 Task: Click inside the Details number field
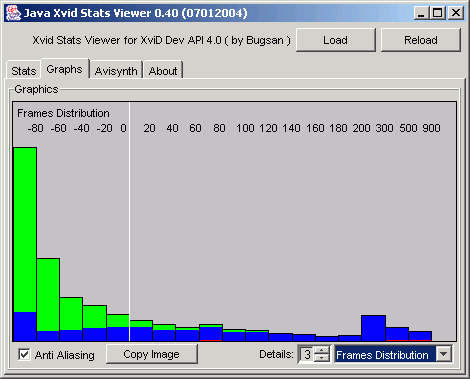307,354
